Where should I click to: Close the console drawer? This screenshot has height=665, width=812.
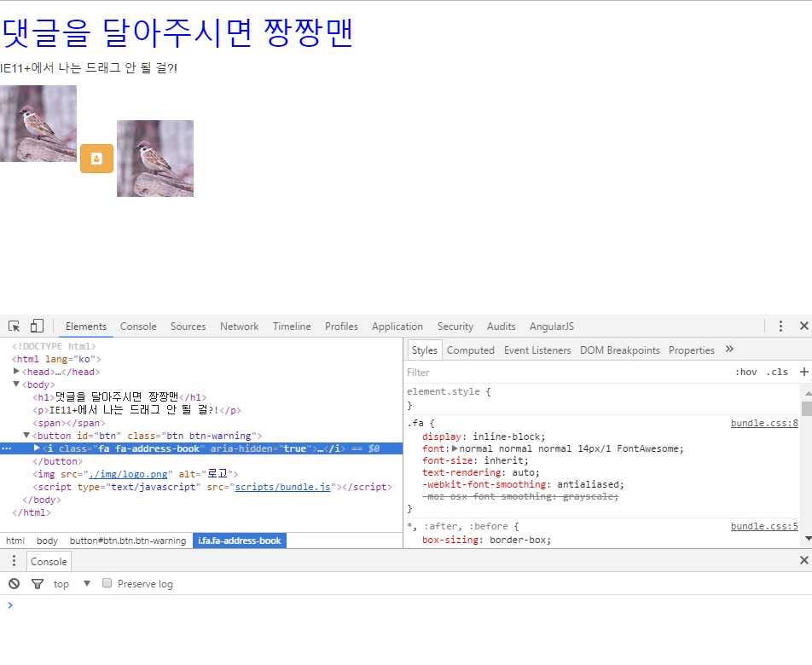coord(803,560)
